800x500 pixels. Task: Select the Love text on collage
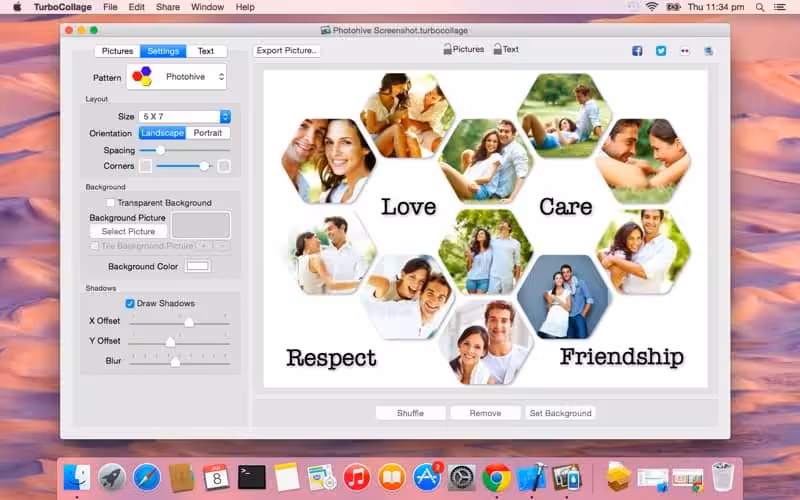(x=409, y=207)
